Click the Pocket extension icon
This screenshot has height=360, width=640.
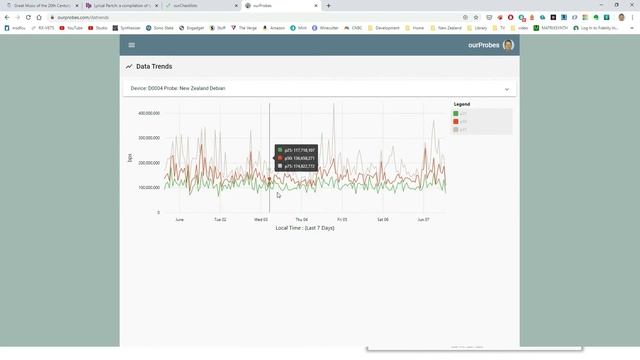pyautogui.click(x=489, y=18)
